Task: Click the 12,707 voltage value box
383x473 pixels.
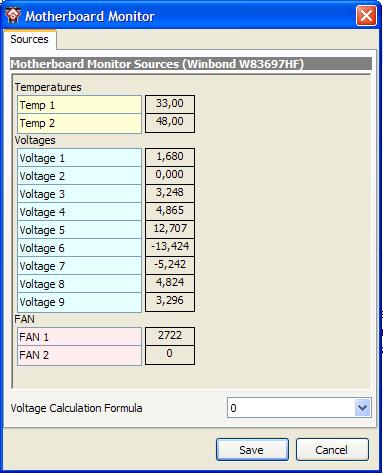Action: click(x=170, y=229)
